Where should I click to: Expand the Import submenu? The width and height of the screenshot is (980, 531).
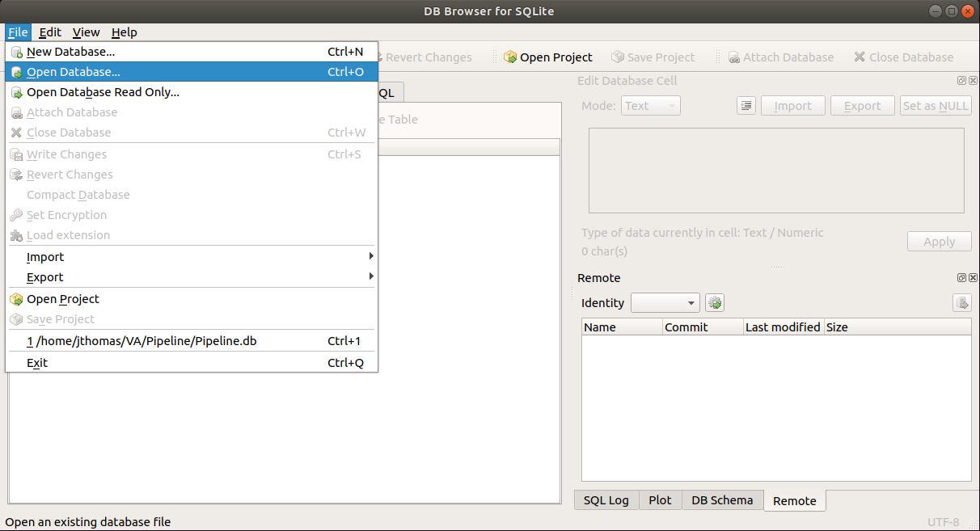point(192,257)
